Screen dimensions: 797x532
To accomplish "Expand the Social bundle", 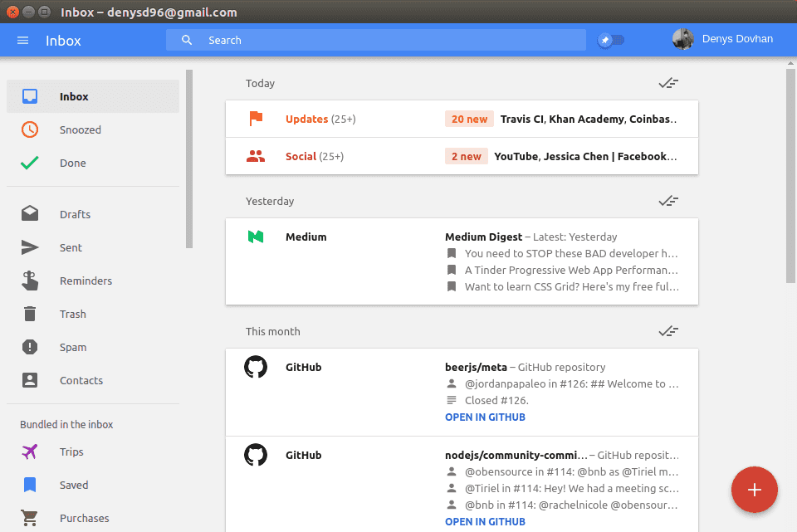I will coord(462,156).
